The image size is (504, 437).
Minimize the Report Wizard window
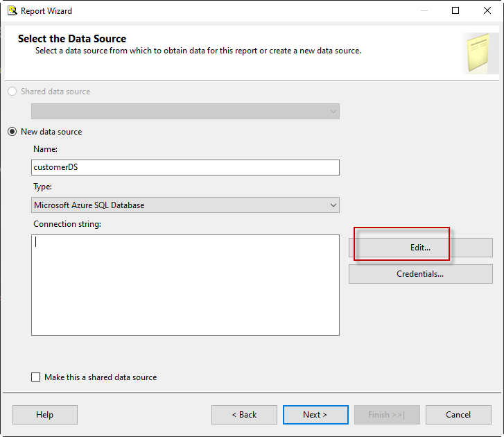(424, 11)
